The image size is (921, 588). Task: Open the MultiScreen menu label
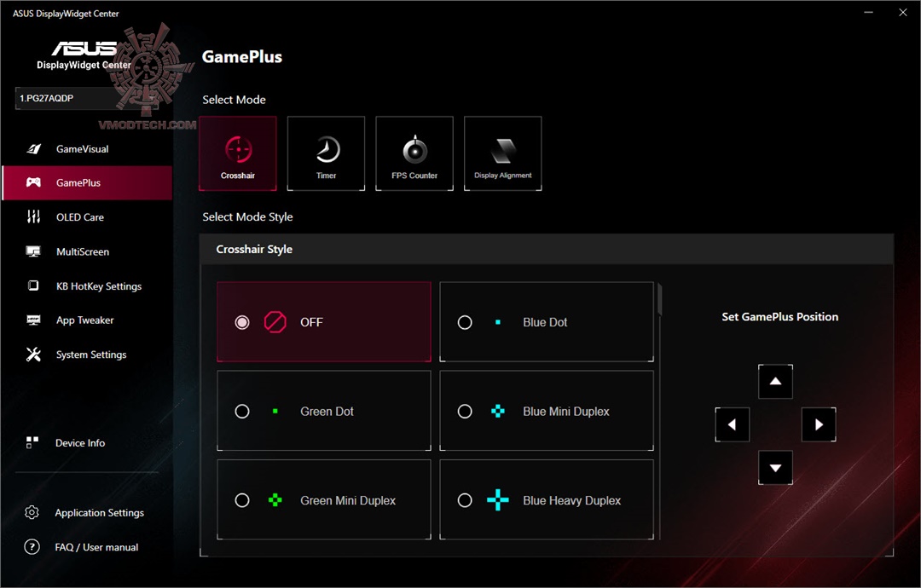click(x=83, y=251)
